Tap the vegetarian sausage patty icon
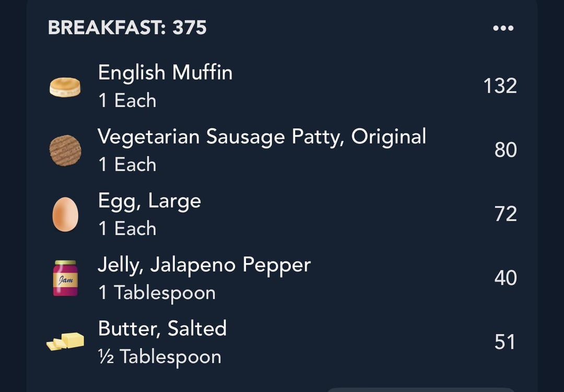 click(x=65, y=151)
